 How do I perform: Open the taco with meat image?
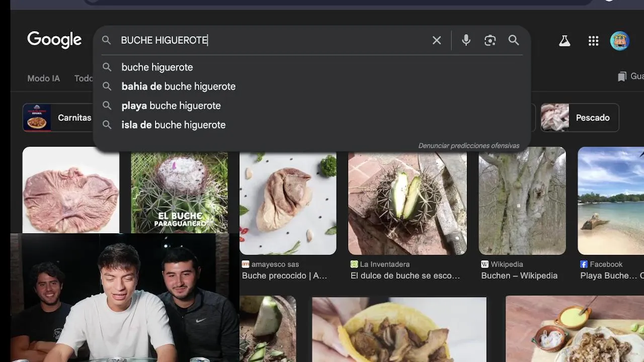399,329
